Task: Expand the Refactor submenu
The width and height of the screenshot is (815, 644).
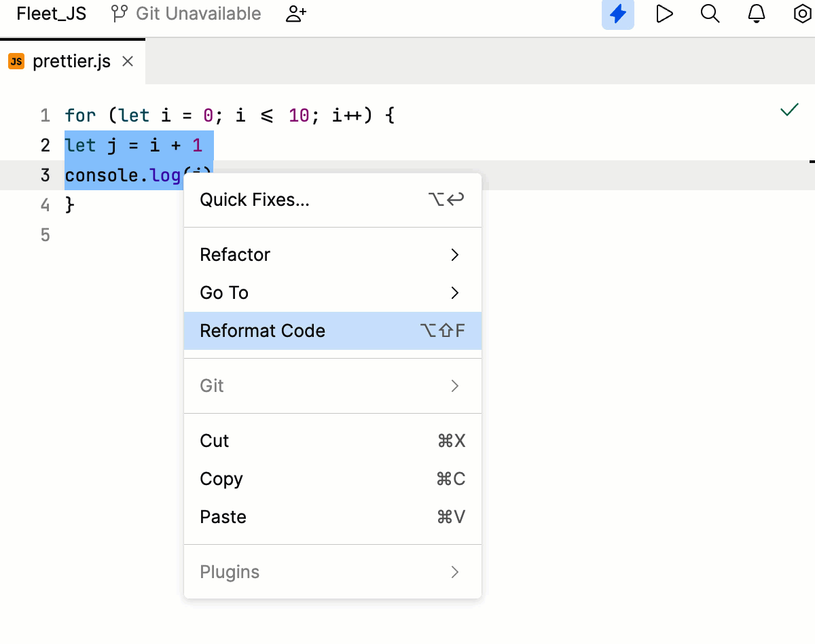Action: [234, 255]
